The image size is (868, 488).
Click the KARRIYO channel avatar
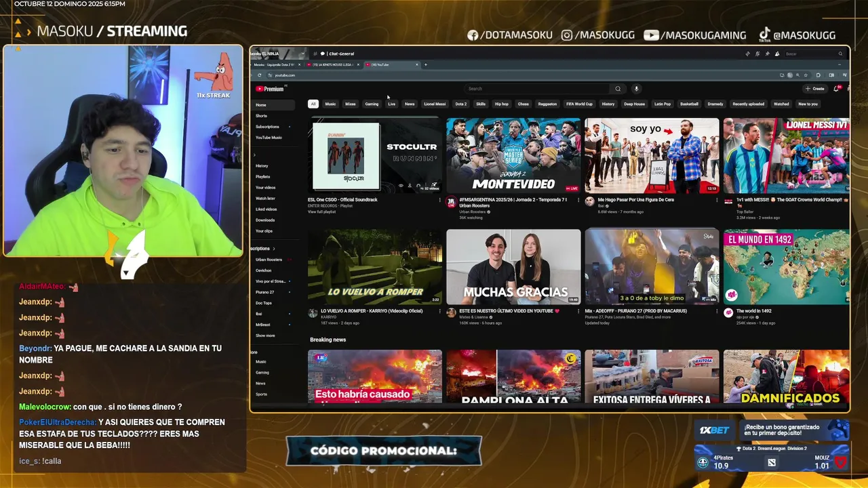click(313, 312)
